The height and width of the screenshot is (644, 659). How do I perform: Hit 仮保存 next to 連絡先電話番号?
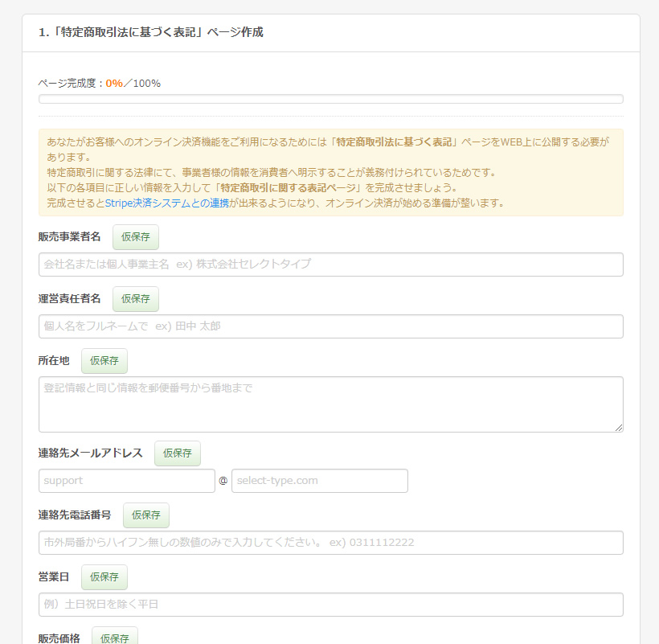(145, 515)
